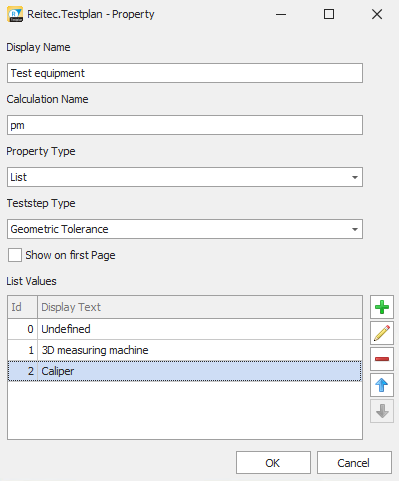Select the Caliper row

click(x=185, y=371)
